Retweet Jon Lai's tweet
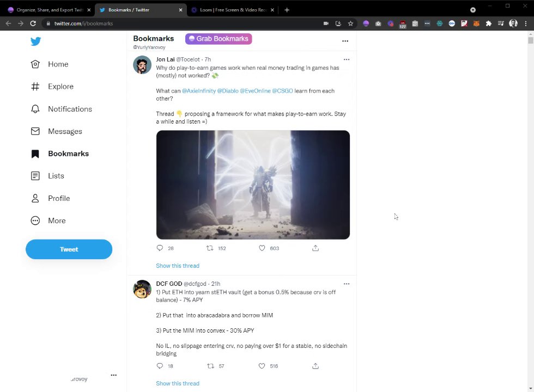 210,248
